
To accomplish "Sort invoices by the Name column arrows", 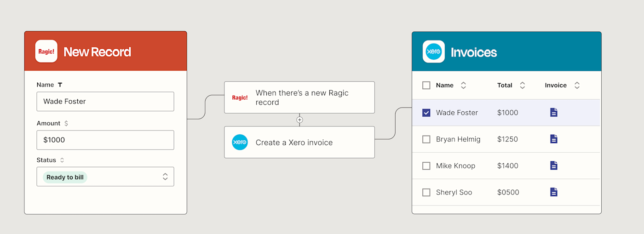I will tap(463, 86).
